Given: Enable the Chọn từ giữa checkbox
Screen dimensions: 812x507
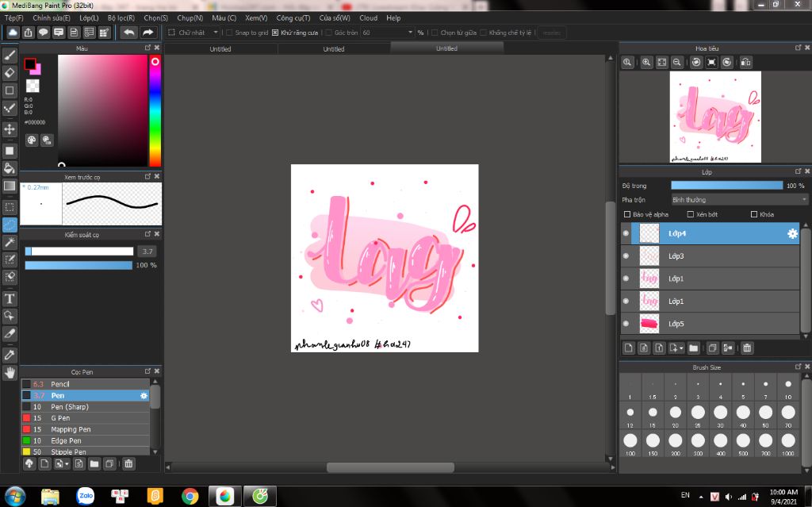Looking at the screenshot, I should [x=435, y=33].
